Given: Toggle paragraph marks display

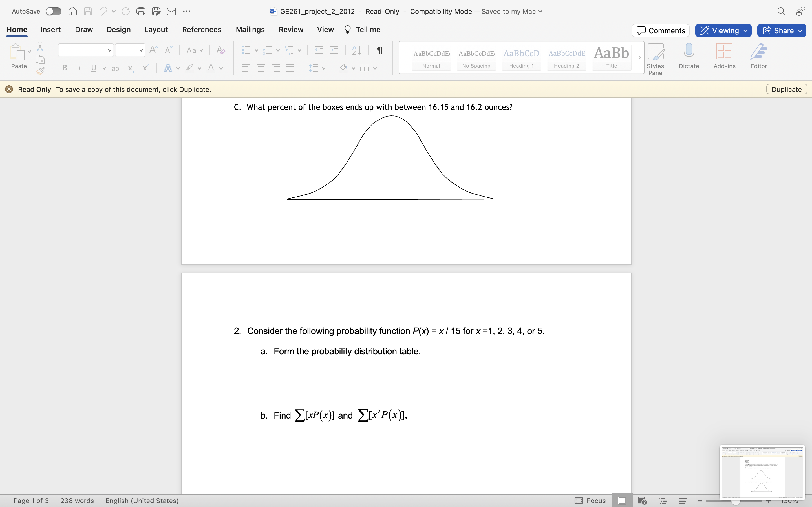Looking at the screenshot, I should (x=380, y=50).
